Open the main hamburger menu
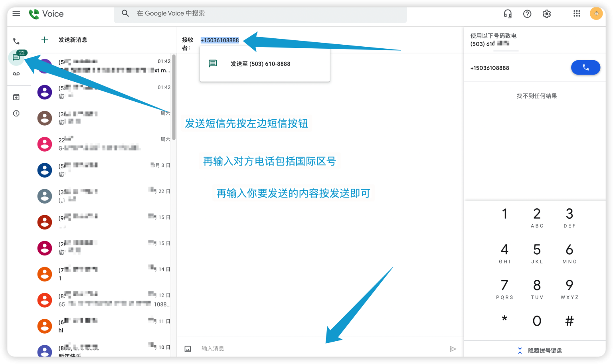This screenshot has width=613, height=364. coord(16,14)
